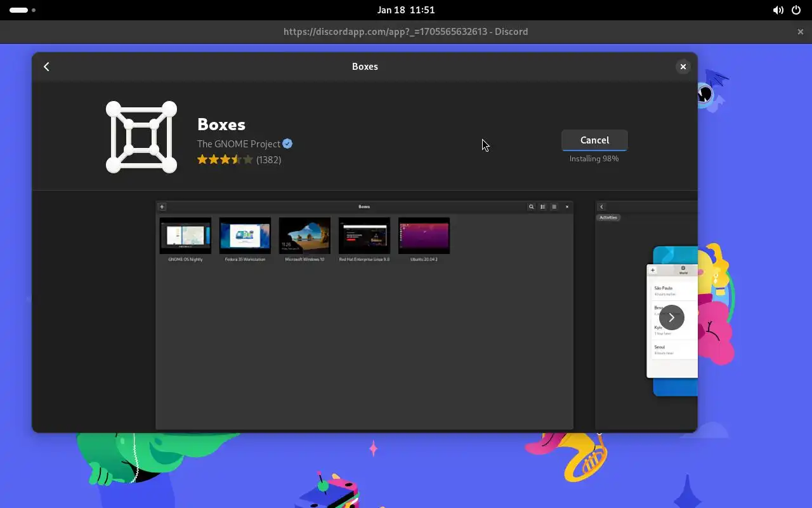
Task: Close the Boxes details dialog
Action: tap(683, 67)
